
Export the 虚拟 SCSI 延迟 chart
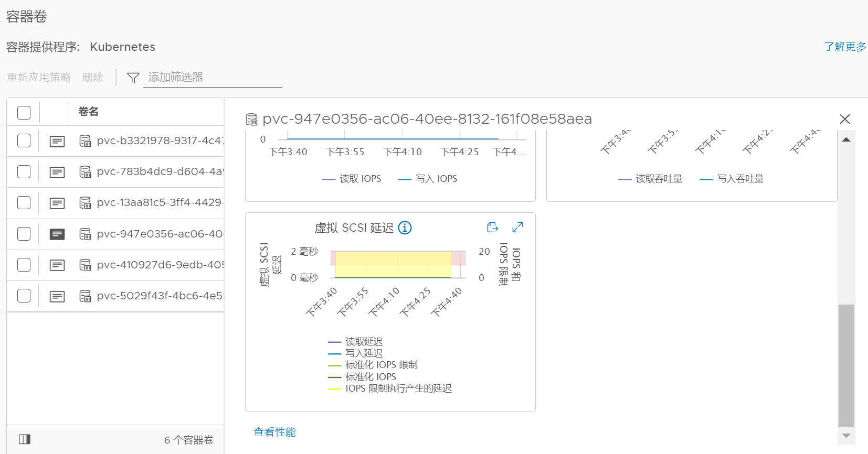click(x=492, y=227)
